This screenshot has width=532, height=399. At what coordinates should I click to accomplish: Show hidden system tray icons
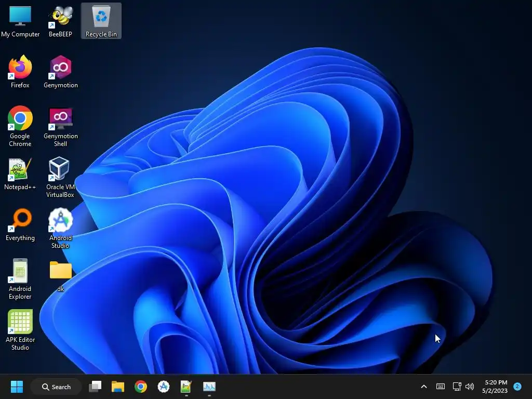[424, 387]
